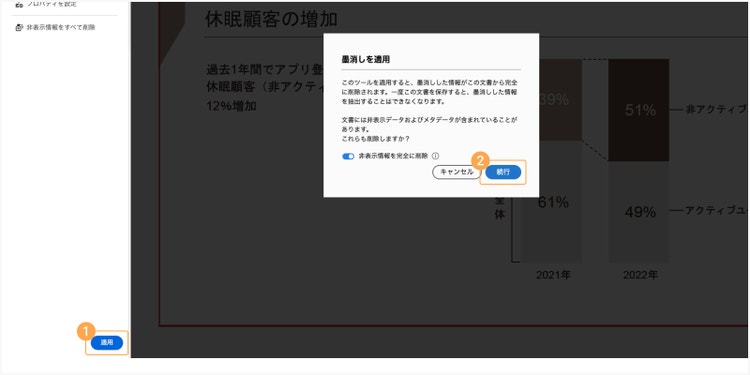Toggle the 非表示情報を完全に削除 switch
Image resolution: width=750 pixels, height=375 pixels.
coord(348,156)
